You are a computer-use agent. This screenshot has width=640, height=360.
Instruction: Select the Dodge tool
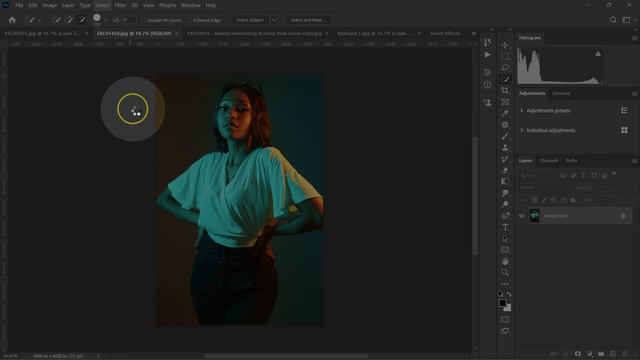tap(505, 204)
